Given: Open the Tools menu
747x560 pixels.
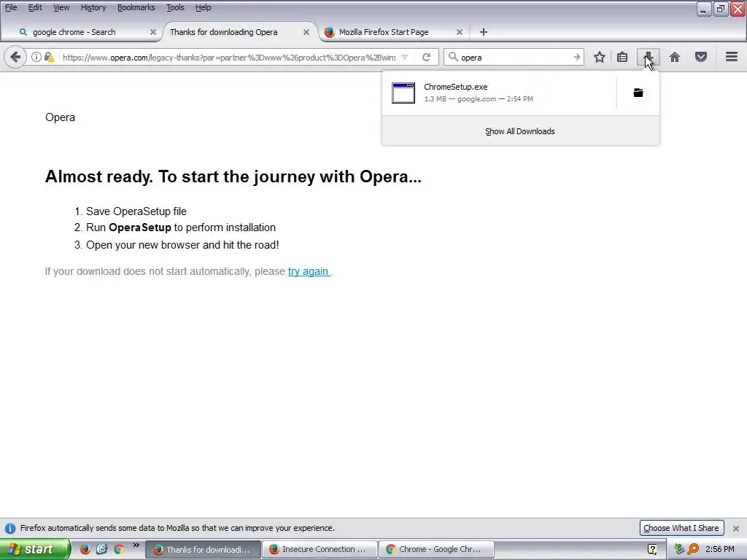Looking at the screenshot, I should 175,7.
